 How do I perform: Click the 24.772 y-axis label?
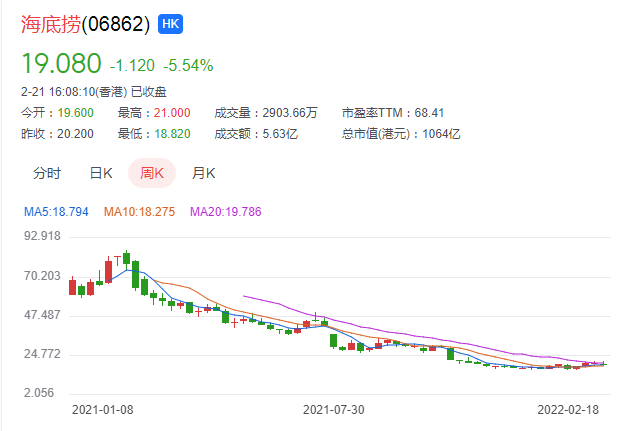[42, 354]
